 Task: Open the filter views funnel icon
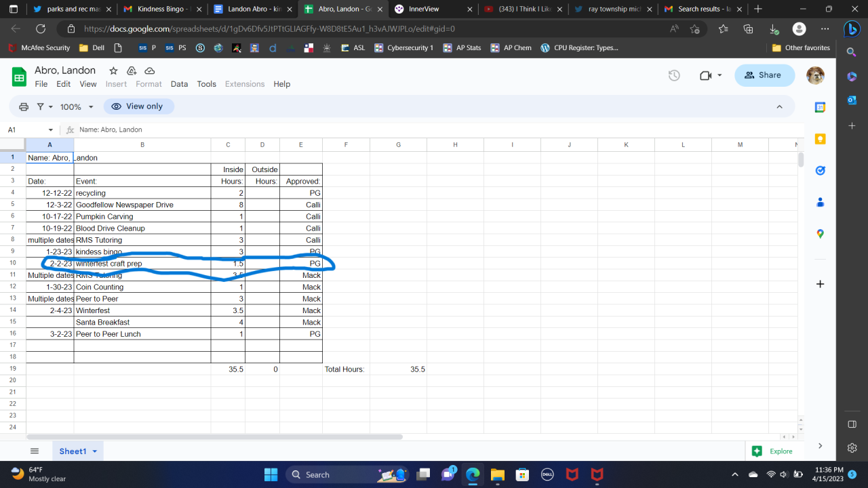(41, 106)
